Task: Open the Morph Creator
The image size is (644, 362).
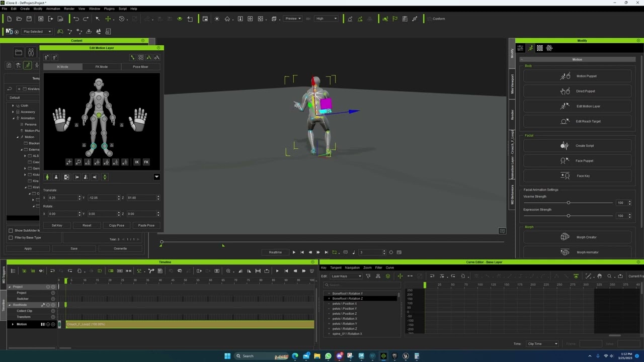Action: tap(577, 237)
